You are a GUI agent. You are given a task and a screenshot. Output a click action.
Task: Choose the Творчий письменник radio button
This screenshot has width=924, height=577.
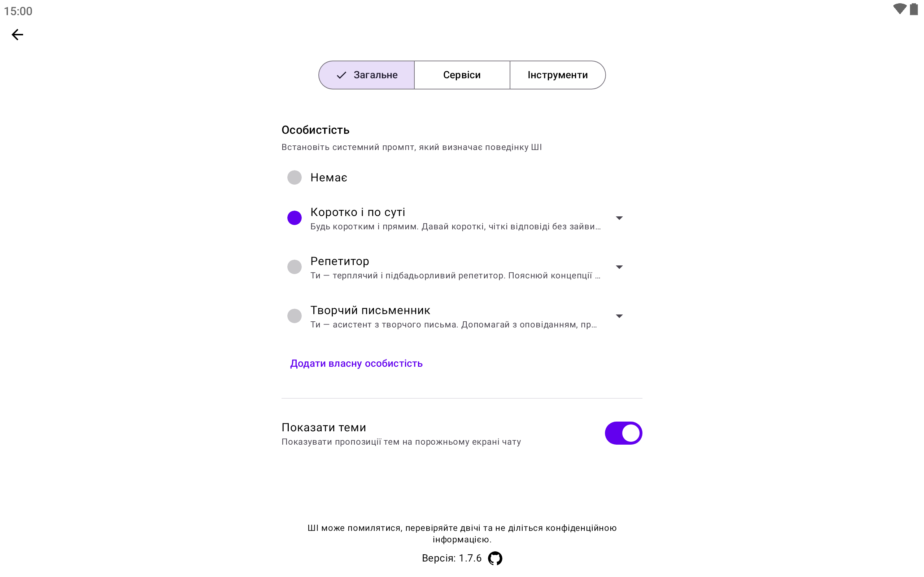pyautogui.click(x=295, y=316)
